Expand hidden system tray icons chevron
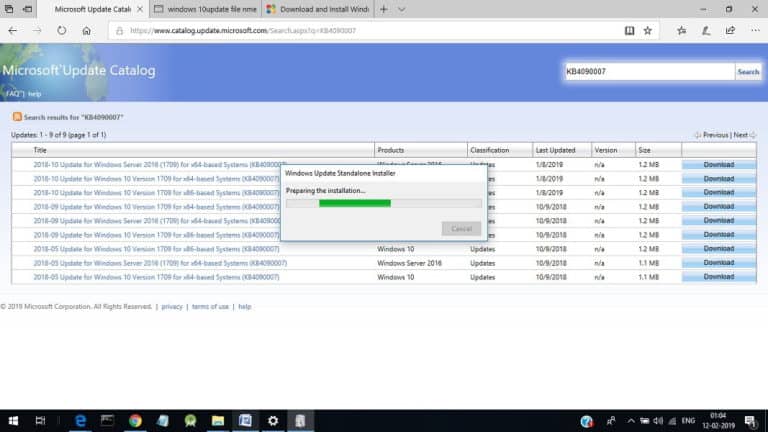 pos(631,421)
